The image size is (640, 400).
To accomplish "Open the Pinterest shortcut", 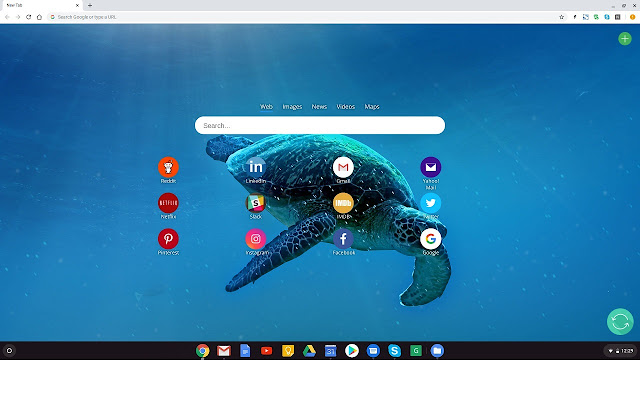I will (168, 239).
